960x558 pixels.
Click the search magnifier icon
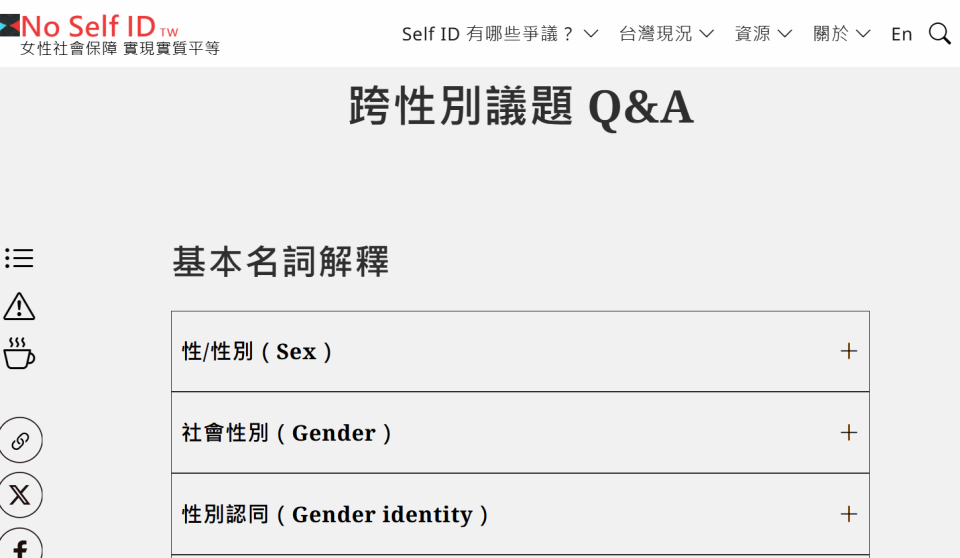pos(939,34)
